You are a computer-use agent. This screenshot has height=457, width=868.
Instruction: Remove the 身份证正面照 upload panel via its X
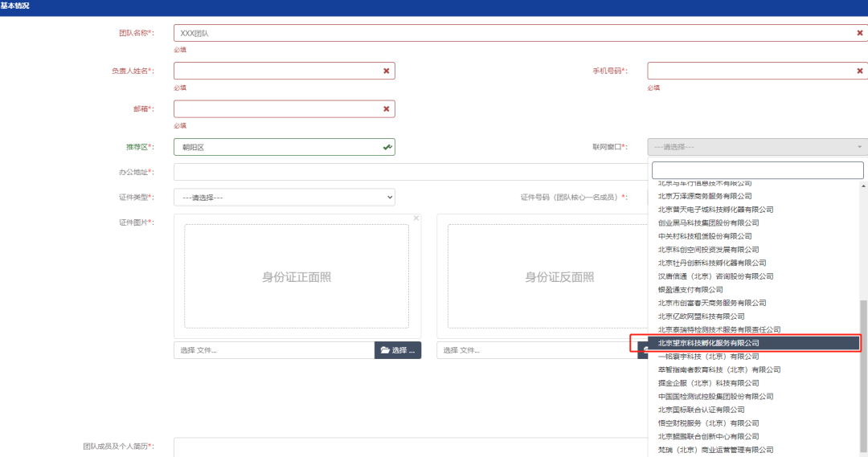[416, 218]
